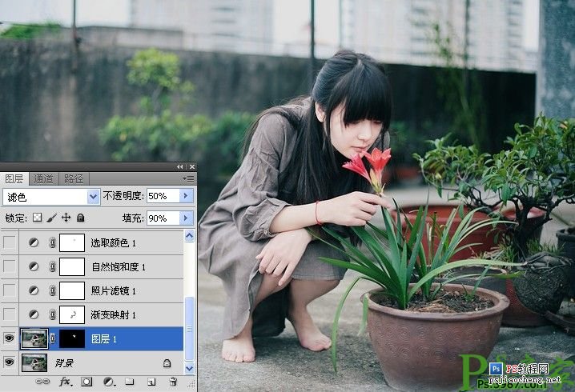
Task: Switch to the 路径 (Paths) tab
Action: [74, 178]
